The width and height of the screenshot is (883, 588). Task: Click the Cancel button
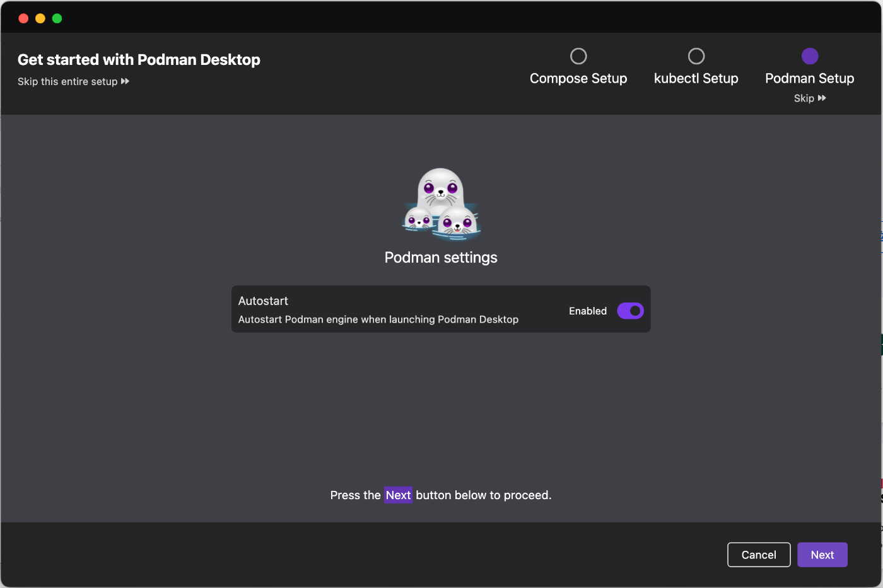click(759, 555)
